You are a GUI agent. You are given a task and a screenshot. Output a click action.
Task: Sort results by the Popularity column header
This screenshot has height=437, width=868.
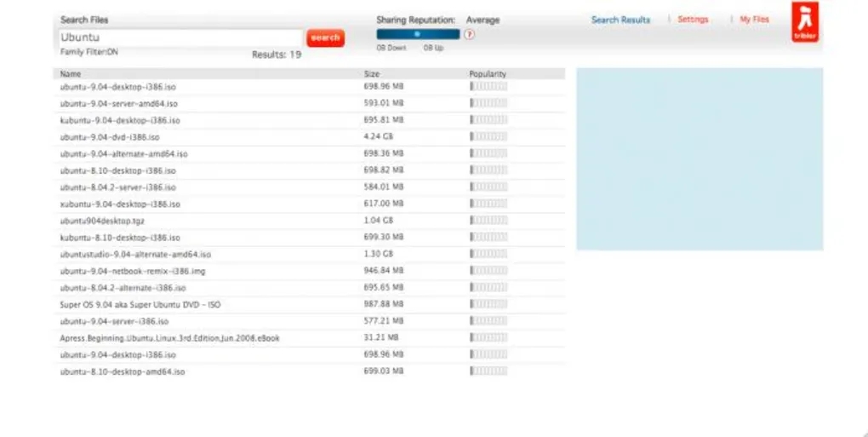[x=488, y=73]
